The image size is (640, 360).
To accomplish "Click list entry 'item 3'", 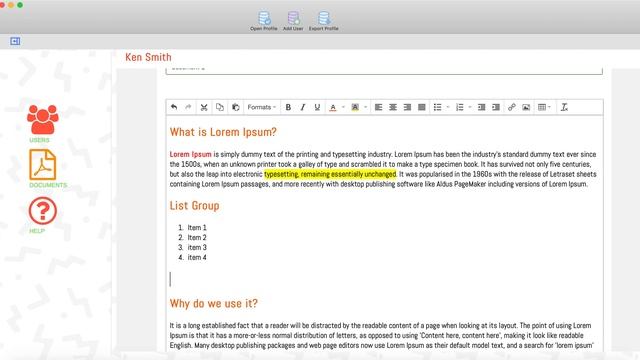I will click(x=197, y=247).
